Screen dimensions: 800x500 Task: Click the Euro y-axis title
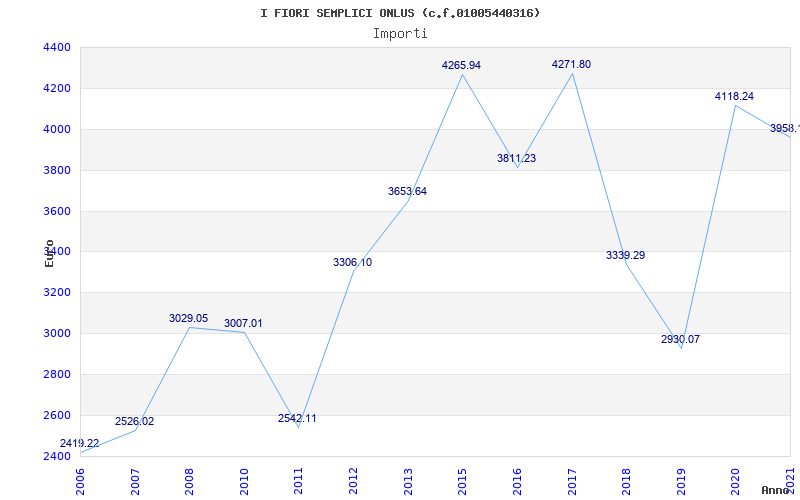point(49,254)
